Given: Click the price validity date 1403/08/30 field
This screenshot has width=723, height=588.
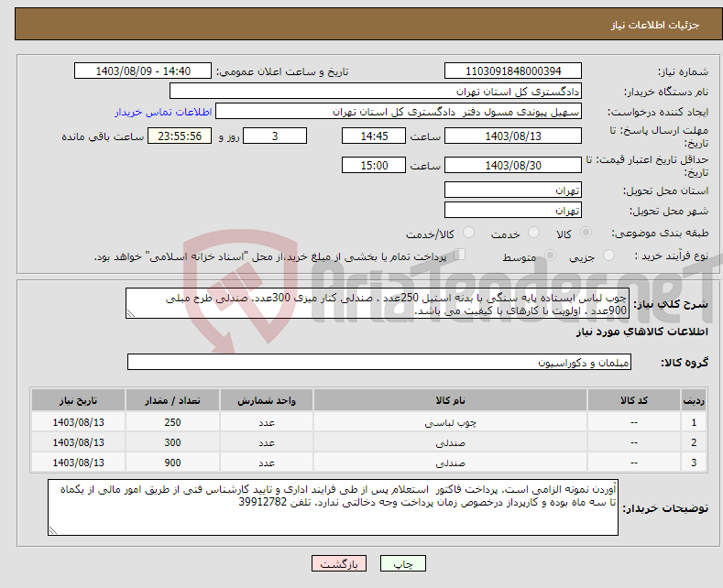Looking at the screenshot, I should (x=513, y=165).
